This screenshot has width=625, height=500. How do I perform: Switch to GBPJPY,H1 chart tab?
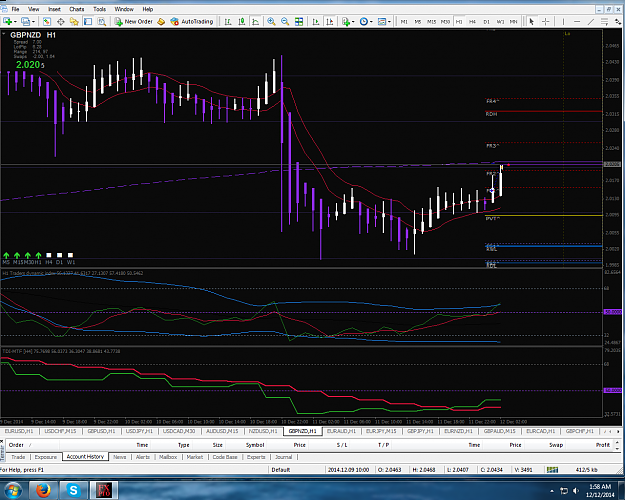tap(421, 431)
